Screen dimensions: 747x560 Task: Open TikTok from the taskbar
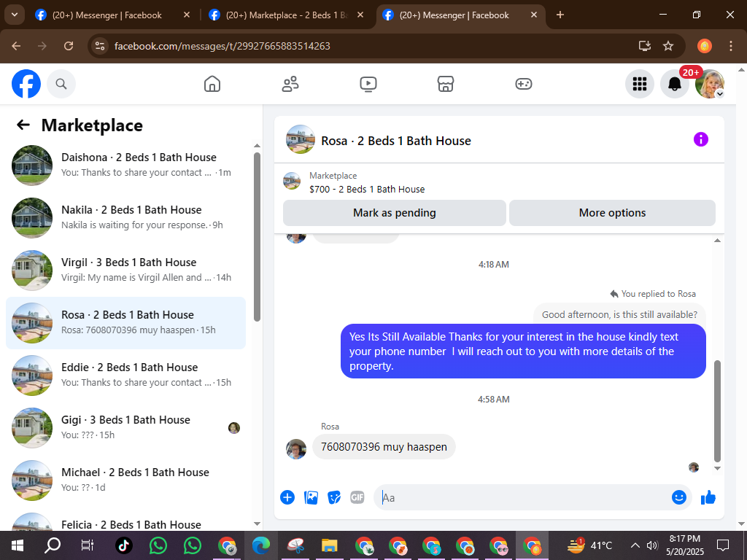(x=124, y=545)
